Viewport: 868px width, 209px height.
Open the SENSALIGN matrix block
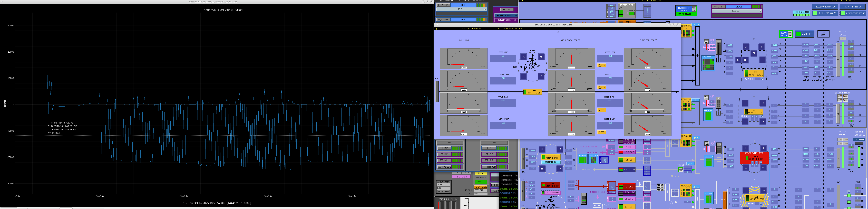click(593, 159)
